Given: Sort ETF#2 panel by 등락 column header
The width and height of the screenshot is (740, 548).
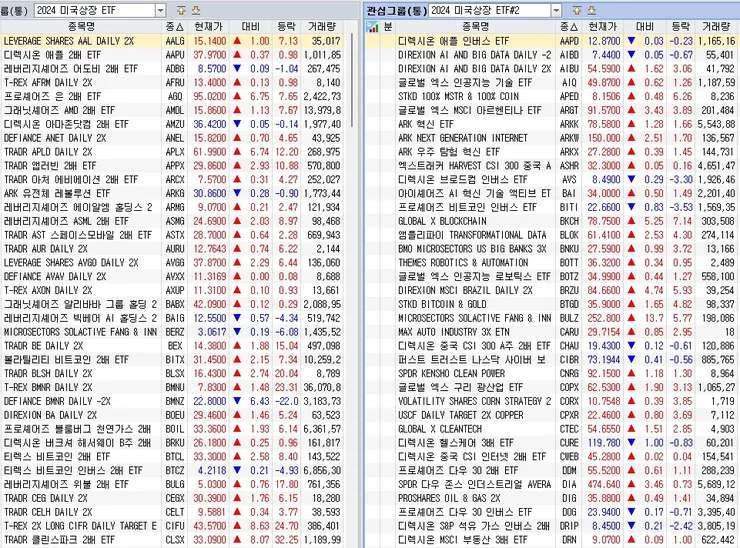Looking at the screenshot, I should [x=680, y=27].
